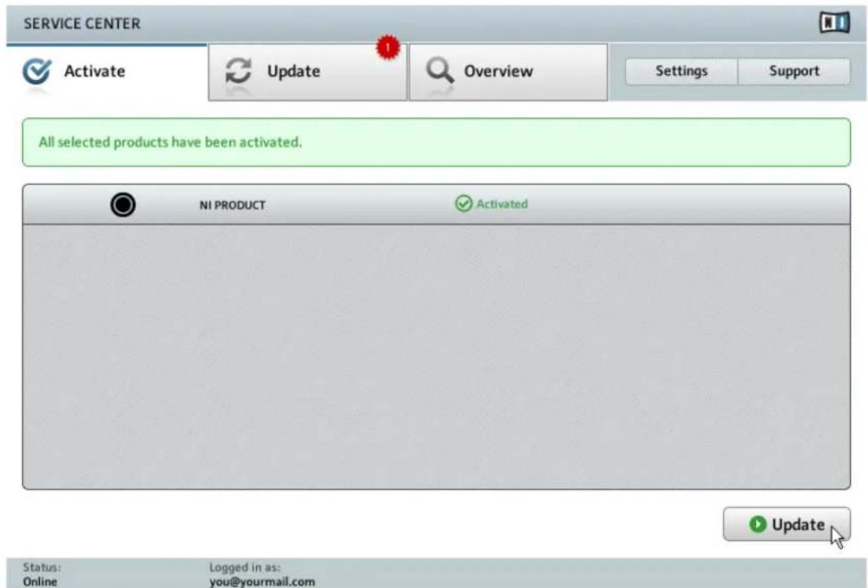Image resolution: width=868 pixels, height=588 pixels.
Task: Click the Settings button
Action: [681, 71]
